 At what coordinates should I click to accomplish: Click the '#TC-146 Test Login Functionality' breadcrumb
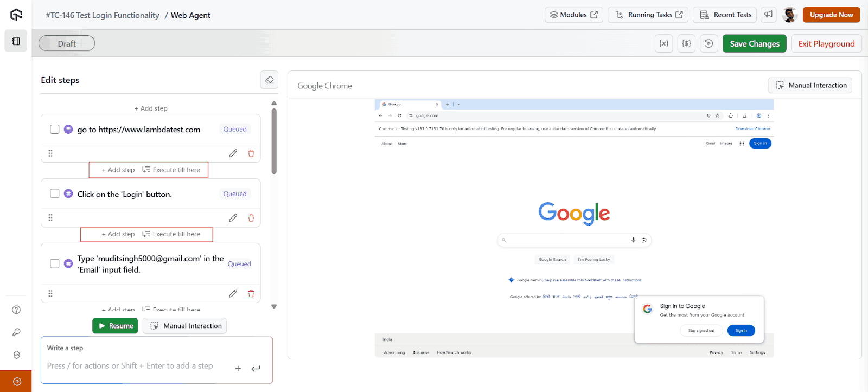(x=103, y=15)
